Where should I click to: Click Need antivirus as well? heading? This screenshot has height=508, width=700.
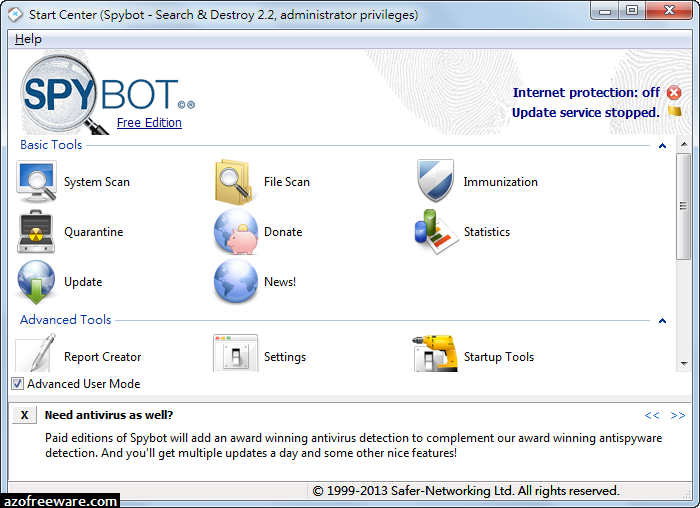click(x=109, y=415)
